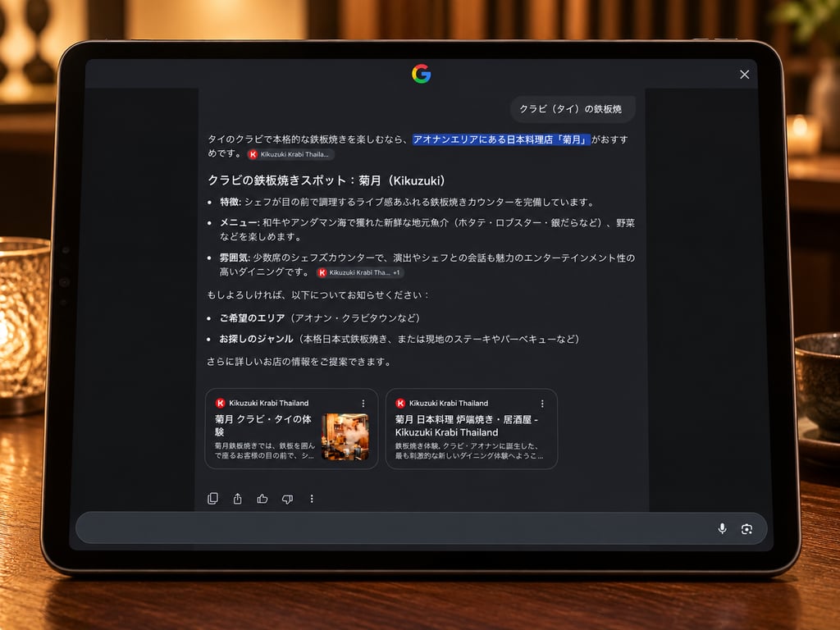Open more options beside thumbs down
Screen dimensions: 840x630
pos(312,499)
